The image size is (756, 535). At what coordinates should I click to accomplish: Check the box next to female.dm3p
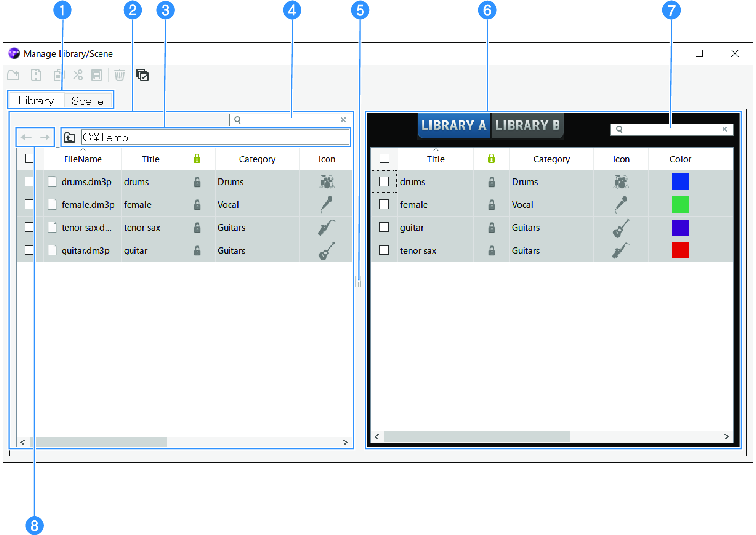click(x=29, y=204)
